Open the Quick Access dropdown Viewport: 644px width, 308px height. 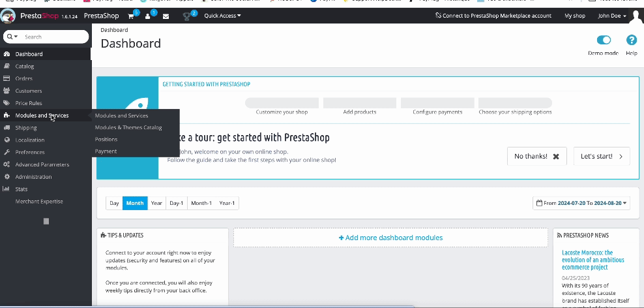pos(223,16)
